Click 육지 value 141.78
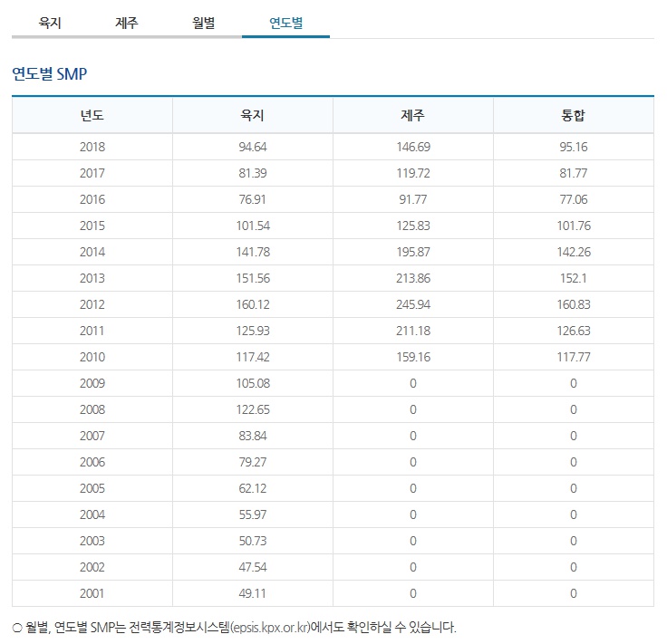 pyautogui.click(x=253, y=252)
